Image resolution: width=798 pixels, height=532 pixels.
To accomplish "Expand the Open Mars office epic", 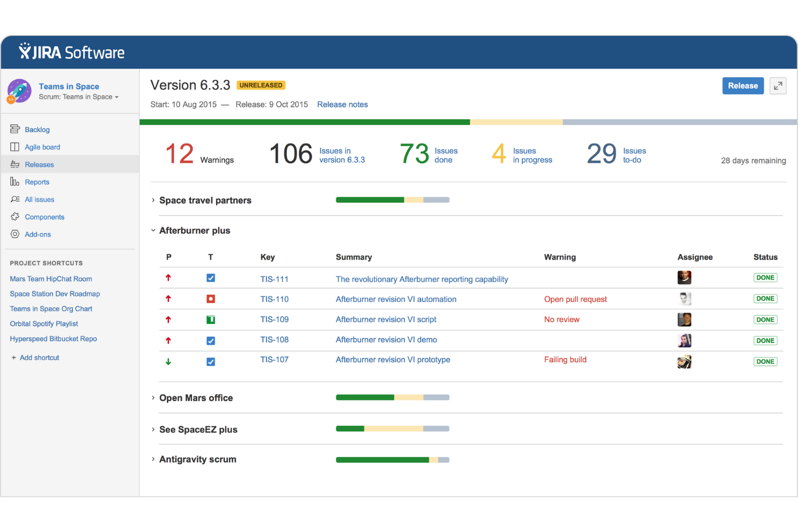I will pos(153,398).
